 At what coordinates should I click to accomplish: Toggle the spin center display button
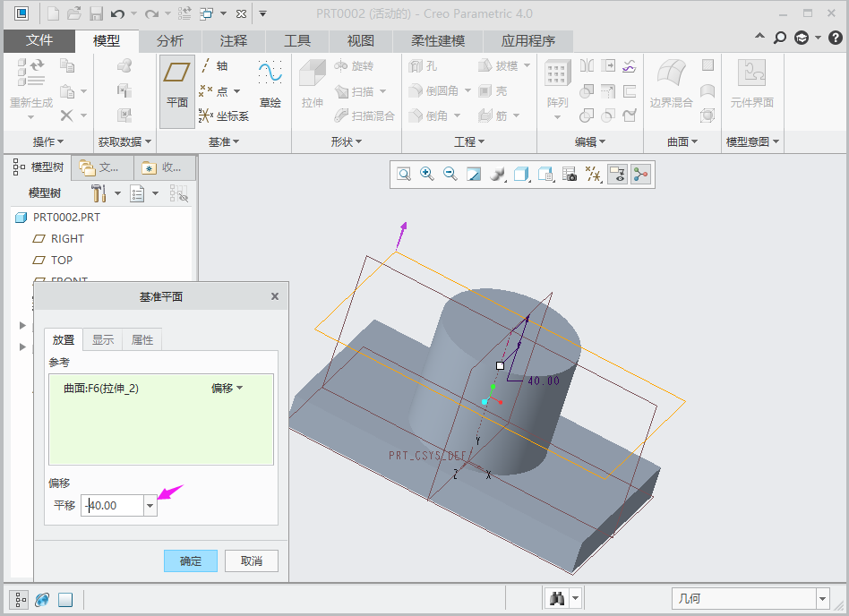(x=640, y=175)
